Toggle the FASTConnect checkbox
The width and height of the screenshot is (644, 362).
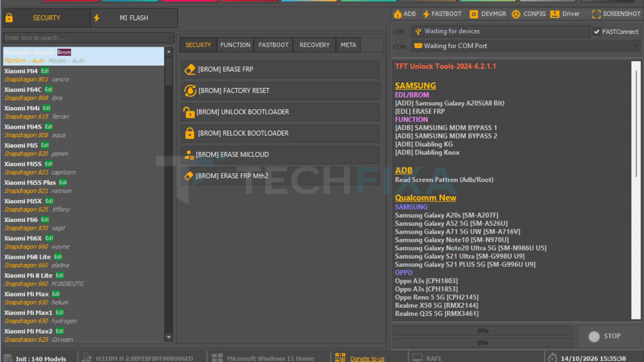point(597,31)
